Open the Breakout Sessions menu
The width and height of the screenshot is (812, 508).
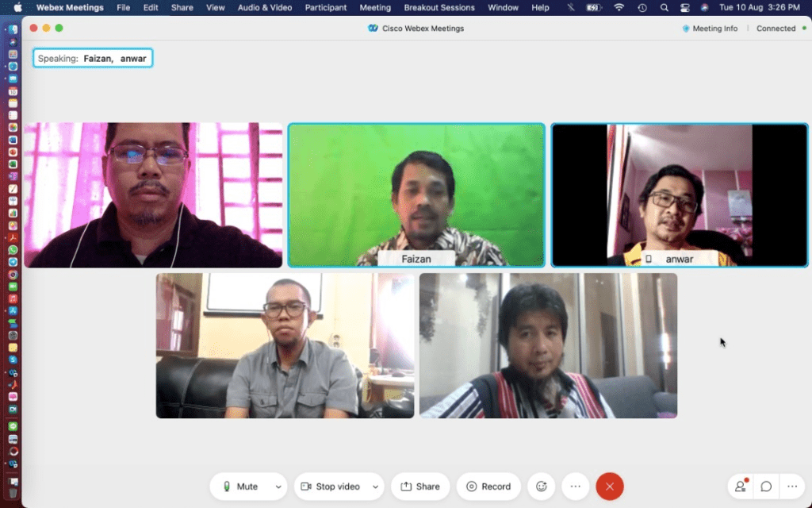pos(439,7)
